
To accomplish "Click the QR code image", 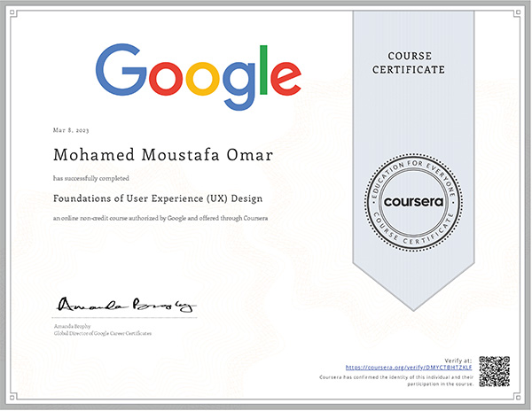I will [x=495, y=371].
